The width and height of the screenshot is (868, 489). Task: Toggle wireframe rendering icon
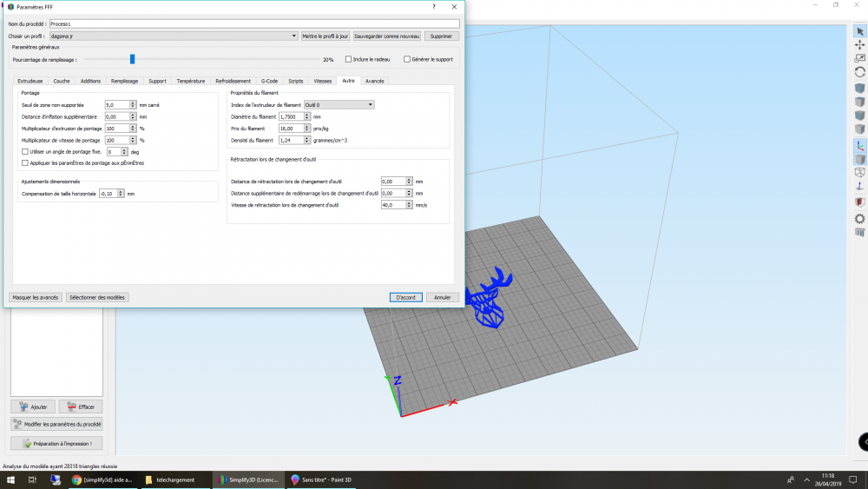pyautogui.click(x=859, y=173)
